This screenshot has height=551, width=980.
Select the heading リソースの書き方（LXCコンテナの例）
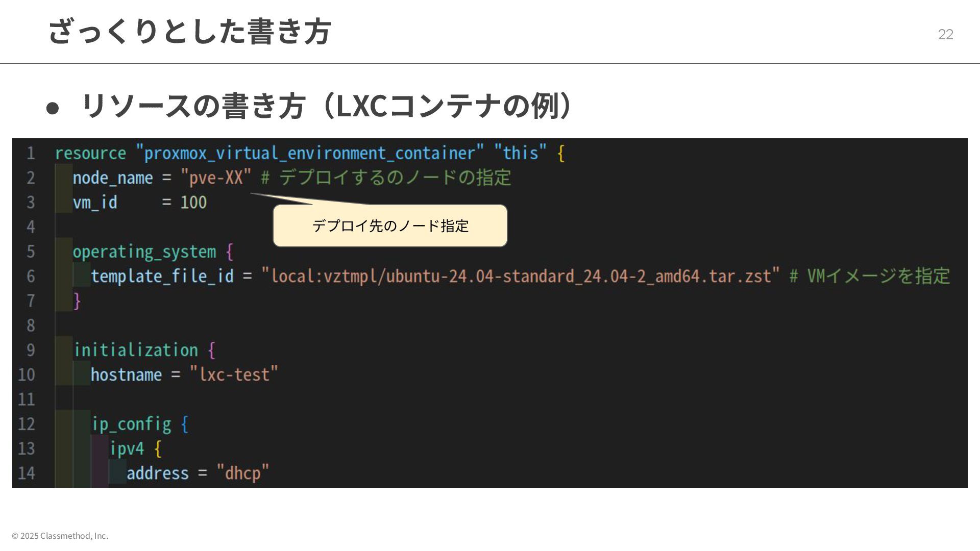coord(327,106)
